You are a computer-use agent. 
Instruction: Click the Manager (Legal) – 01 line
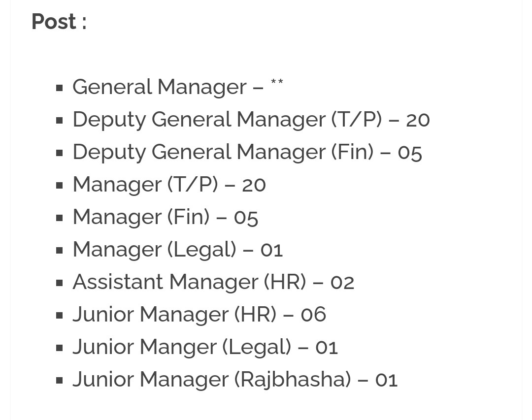178,250
